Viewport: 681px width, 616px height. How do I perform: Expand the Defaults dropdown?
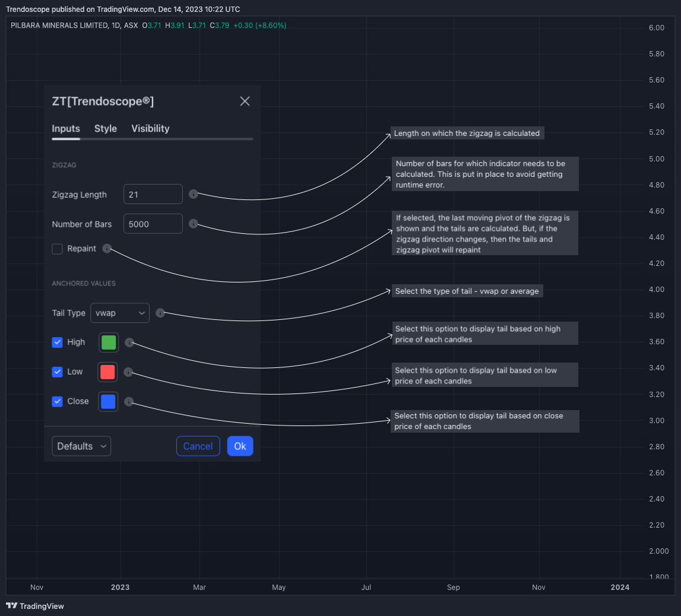click(x=81, y=446)
